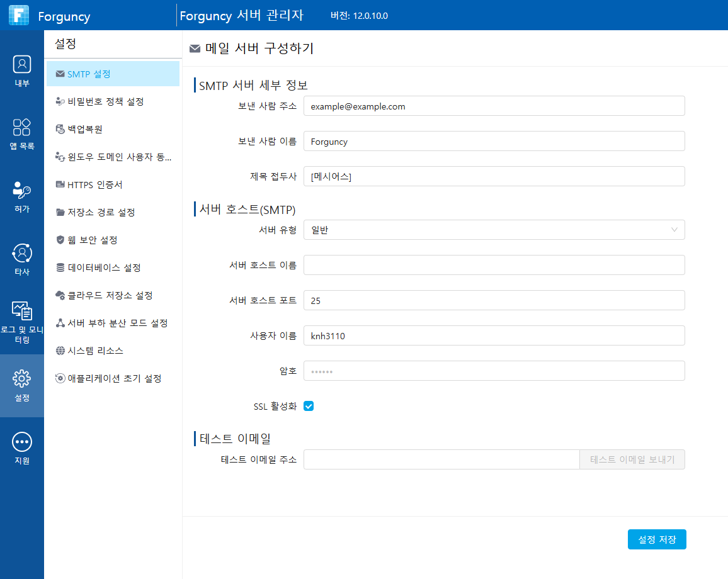Select 애플리케이션 초기 설정 menu item
The height and width of the screenshot is (579, 728).
[x=113, y=378]
